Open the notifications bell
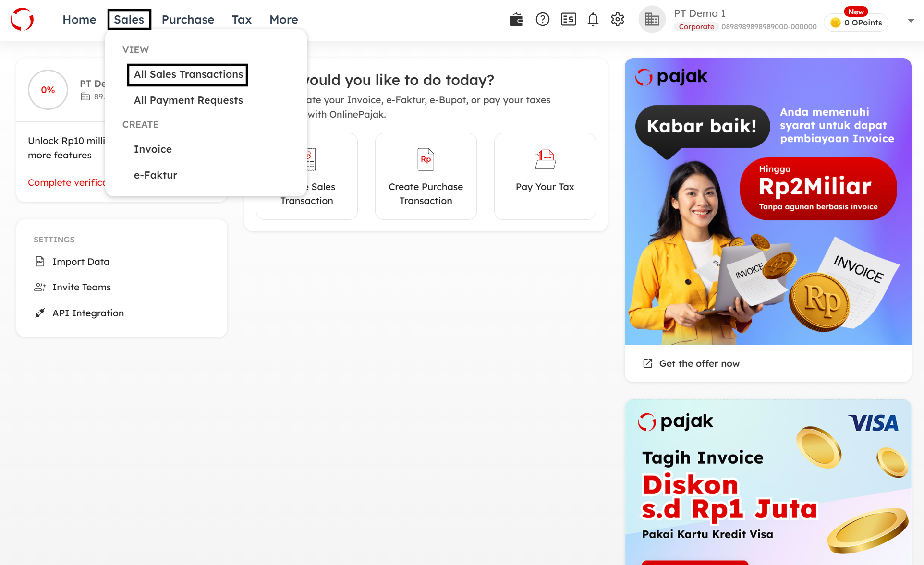 (x=593, y=20)
